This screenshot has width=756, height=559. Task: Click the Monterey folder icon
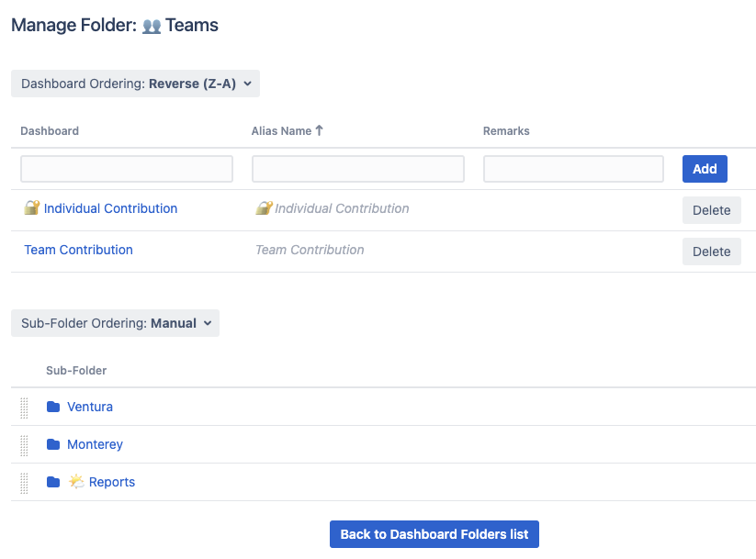(x=53, y=444)
